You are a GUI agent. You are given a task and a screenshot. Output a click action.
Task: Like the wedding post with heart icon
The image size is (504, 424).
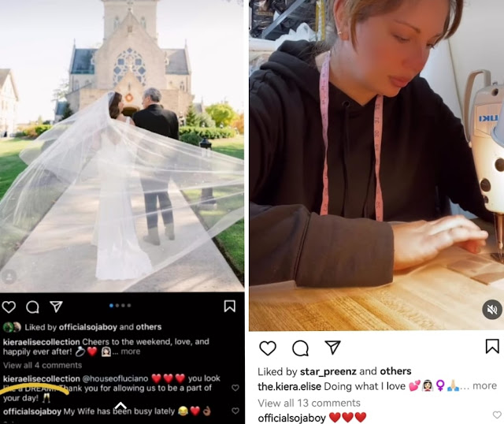click(9, 307)
